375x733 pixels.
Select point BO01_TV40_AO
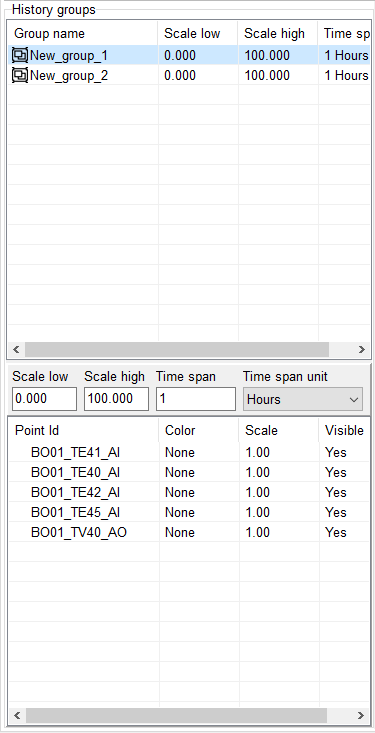(79, 532)
